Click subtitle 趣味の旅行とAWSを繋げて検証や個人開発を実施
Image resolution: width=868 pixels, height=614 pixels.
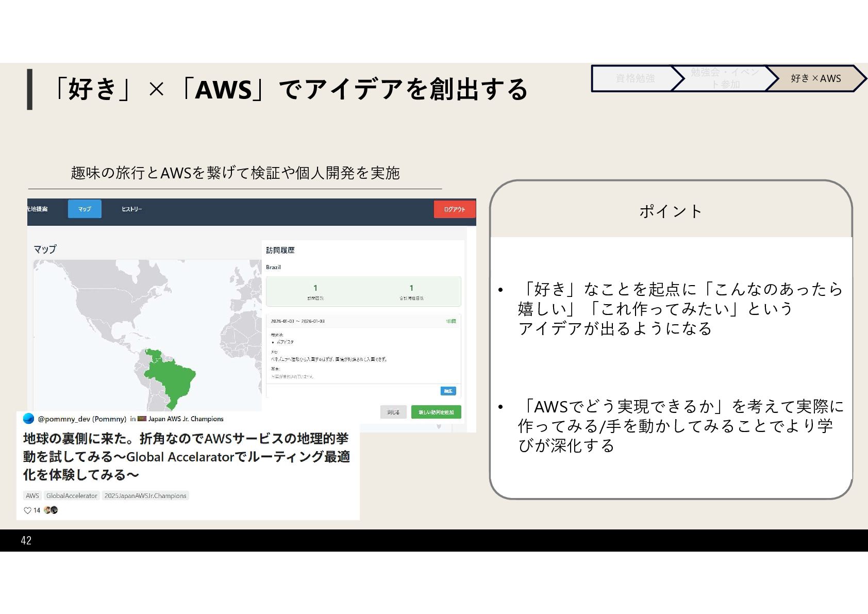235,172
